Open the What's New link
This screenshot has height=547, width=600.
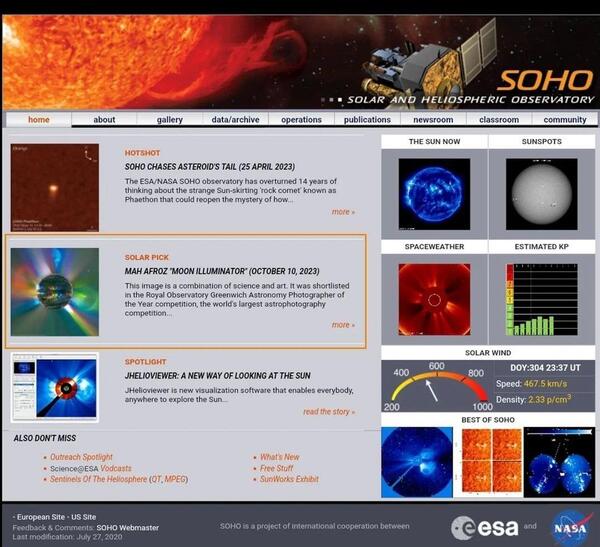point(279,457)
